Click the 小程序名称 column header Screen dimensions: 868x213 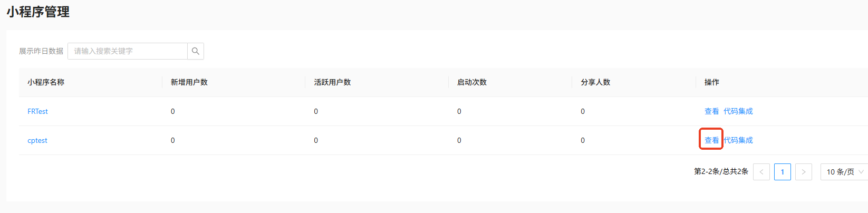(x=46, y=82)
